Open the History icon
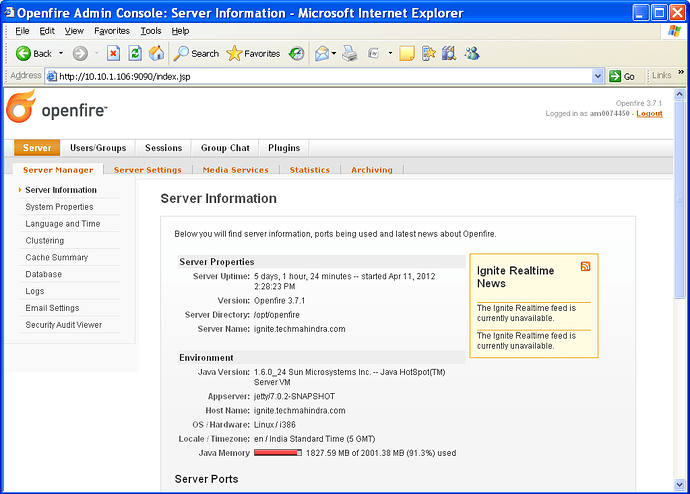690x494 pixels. [x=297, y=54]
